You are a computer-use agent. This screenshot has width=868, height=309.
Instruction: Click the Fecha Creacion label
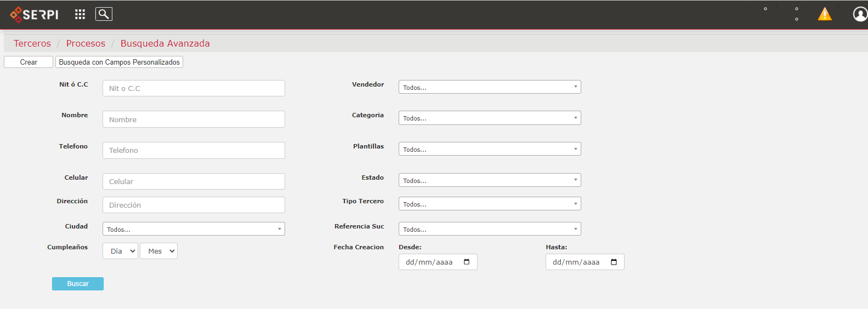pos(359,247)
